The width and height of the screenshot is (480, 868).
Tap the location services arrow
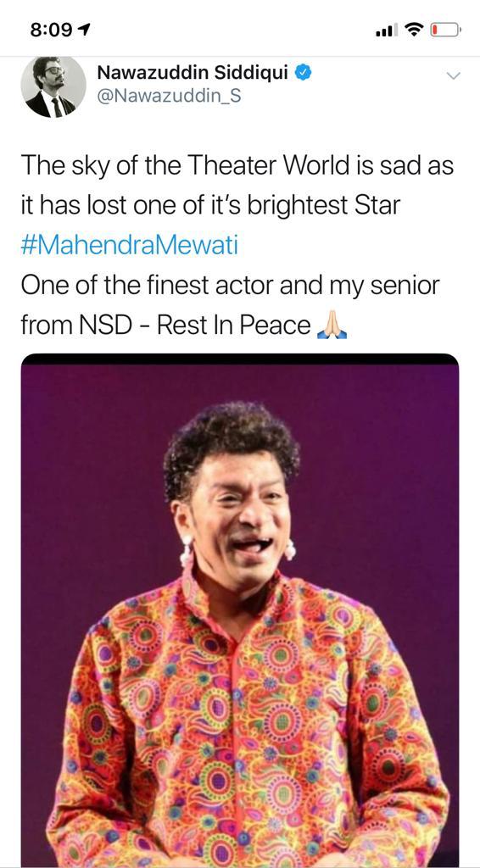point(86,30)
